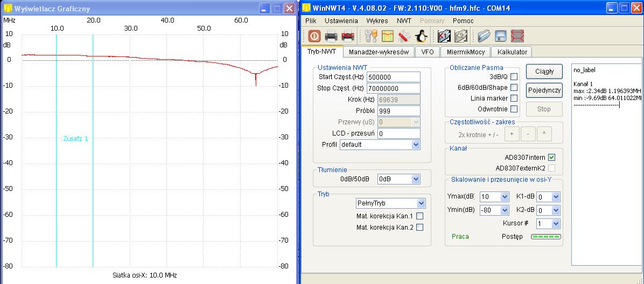Click the red power/exit toolbar icon
This screenshot has height=284, width=644.
314,36
